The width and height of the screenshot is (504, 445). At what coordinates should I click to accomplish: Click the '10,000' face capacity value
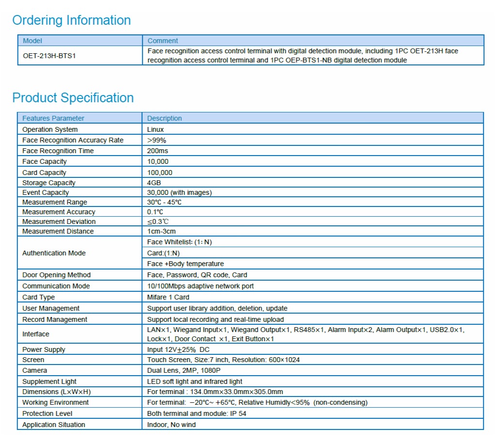click(x=158, y=161)
